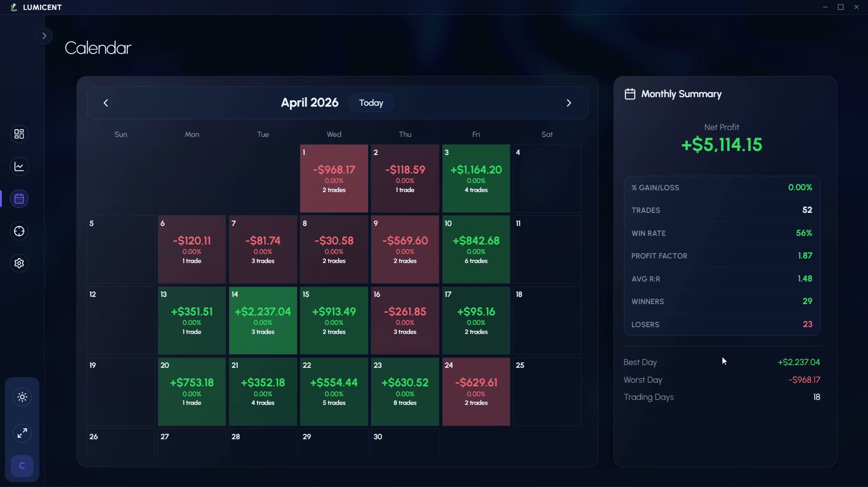Click the fullscreen expand arrows icon
This screenshot has height=488, width=868.
pyautogui.click(x=22, y=433)
